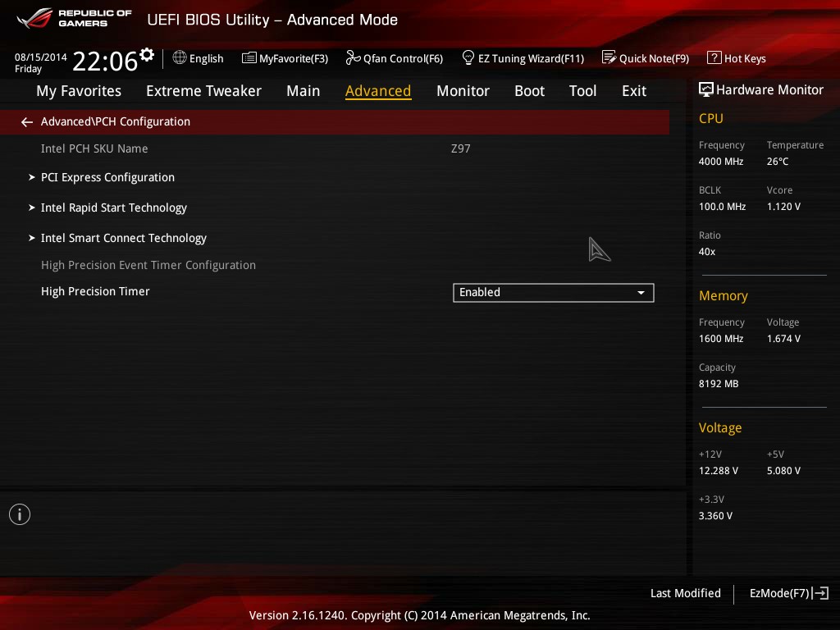Screen dimensions: 840x630
Task: Click the 12.288 V reading
Action: [719, 470]
